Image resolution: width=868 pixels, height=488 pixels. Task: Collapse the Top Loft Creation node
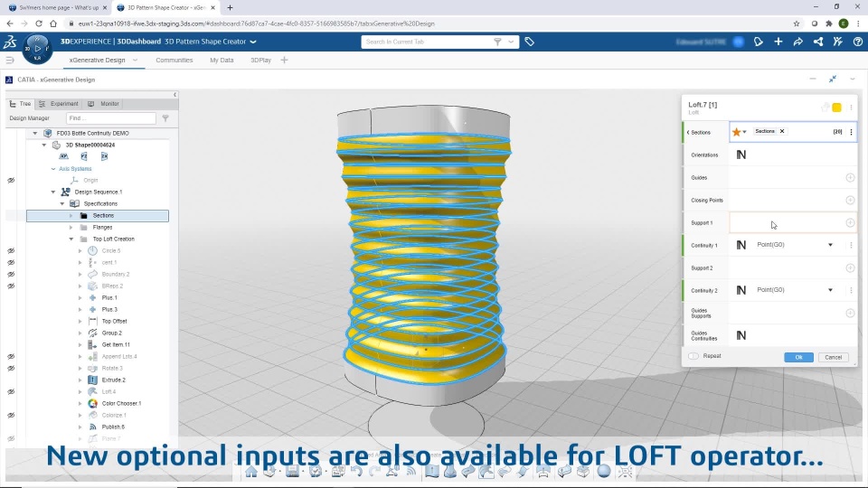71,239
